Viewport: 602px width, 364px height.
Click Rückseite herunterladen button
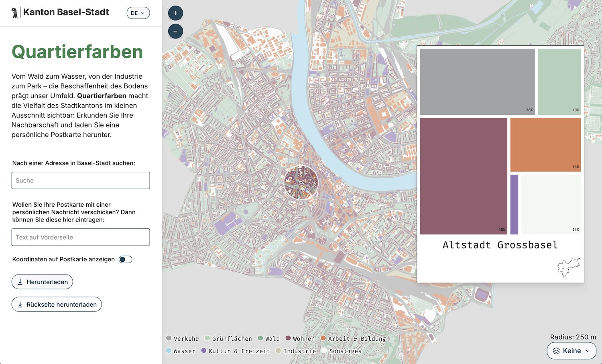(x=57, y=304)
